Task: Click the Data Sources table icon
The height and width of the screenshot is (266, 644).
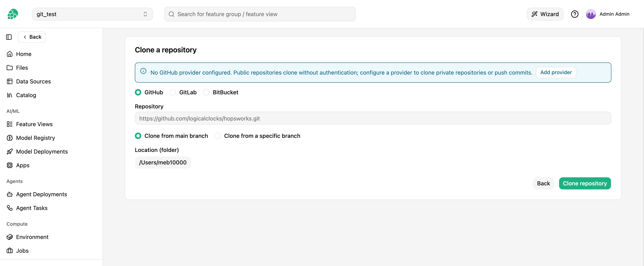Action: [x=10, y=82]
